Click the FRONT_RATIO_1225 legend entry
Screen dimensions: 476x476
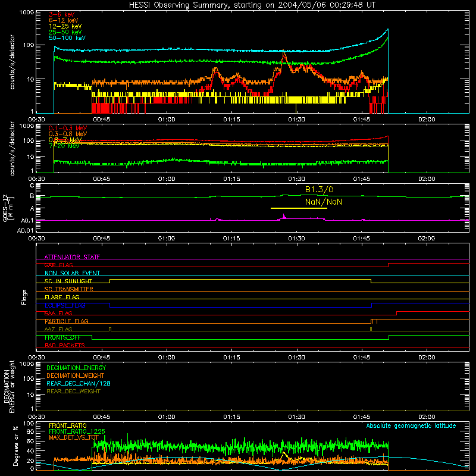tap(77, 431)
